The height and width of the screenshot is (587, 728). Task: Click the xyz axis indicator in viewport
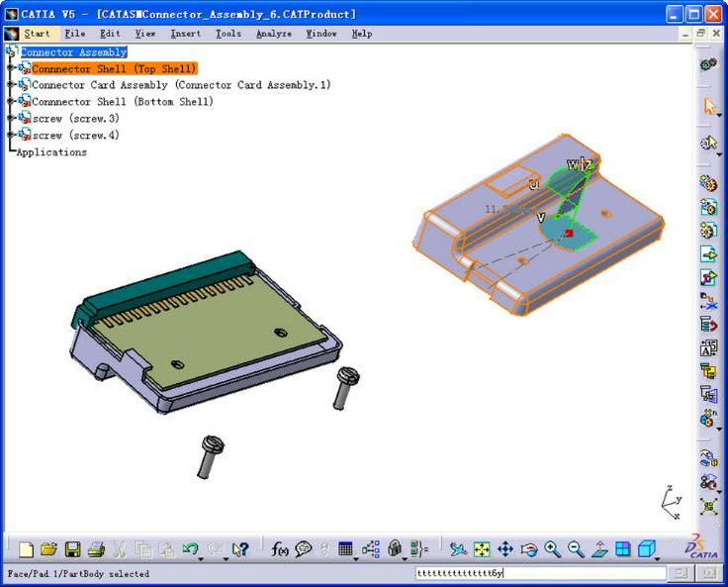pyautogui.click(x=672, y=503)
